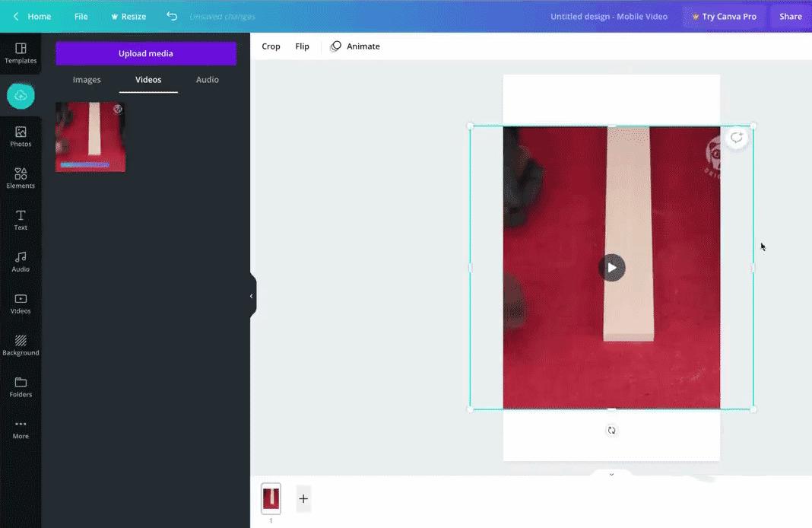Play the video on the canvas

[611, 268]
